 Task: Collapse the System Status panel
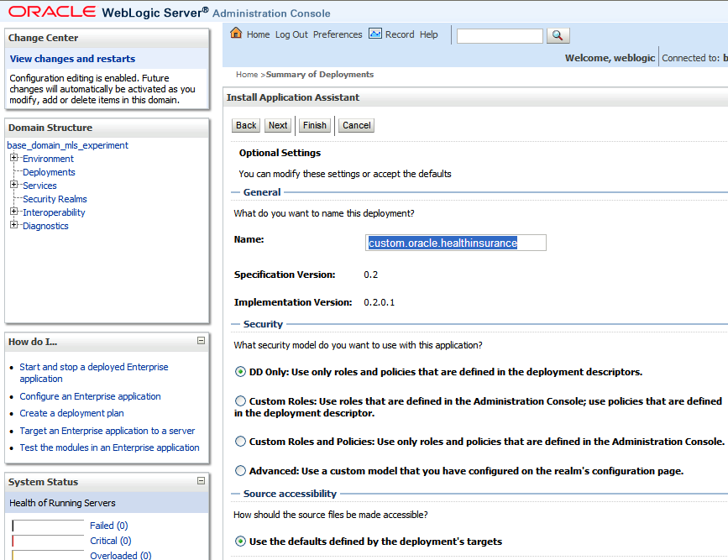point(201,480)
